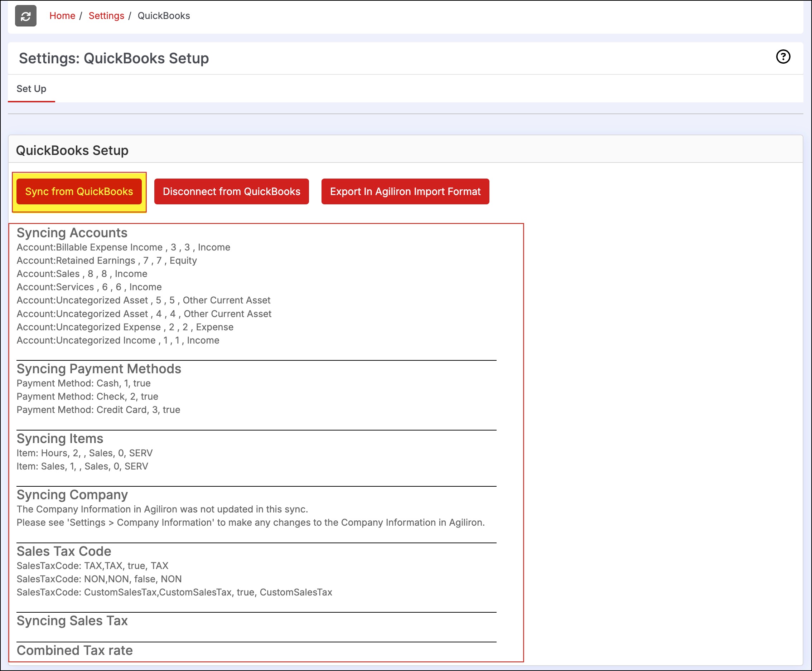Select the Syncing Accounts heading
The height and width of the screenshot is (671, 812).
pos(72,233)
